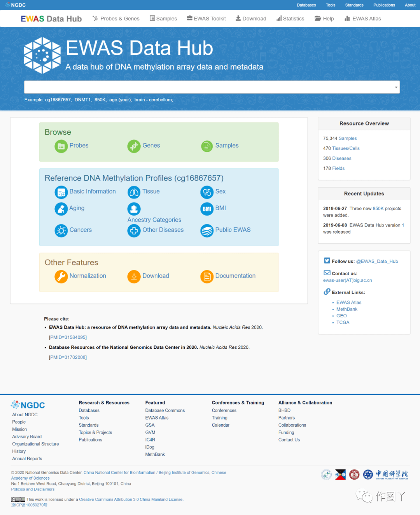The width and height of the screenshot is (420, 515).
Task: Click the Cancers profile icon
Action: pos(61,231)
